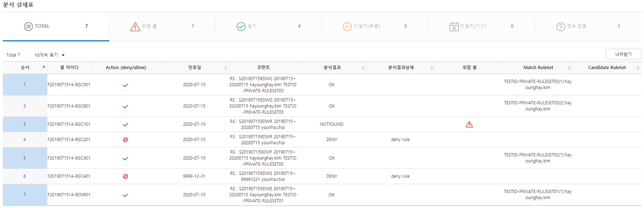Viewport: 644px width, 208px height.
Task: Click the Total 7 count label
Action: 13,55
